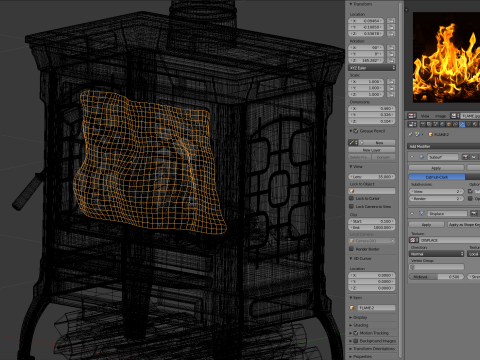Open the Object Constraints tab chain icon
This screenshot has height=360, width=480.
click(455, 124)
